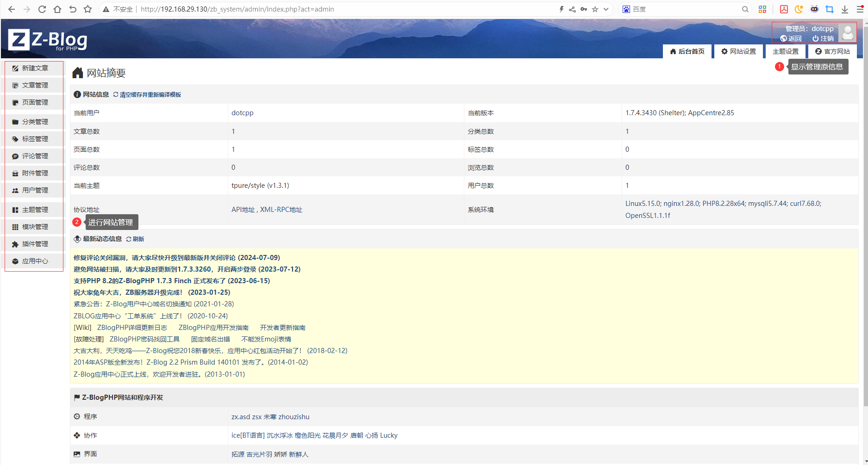Open 应用中心 in the sidebar
The width and height of the screenshot is (868, 465).
[x=34, y=261]
